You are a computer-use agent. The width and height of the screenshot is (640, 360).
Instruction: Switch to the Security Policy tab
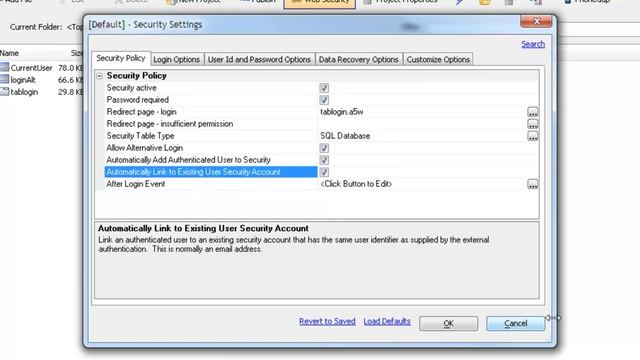click(x=121, y=58)
